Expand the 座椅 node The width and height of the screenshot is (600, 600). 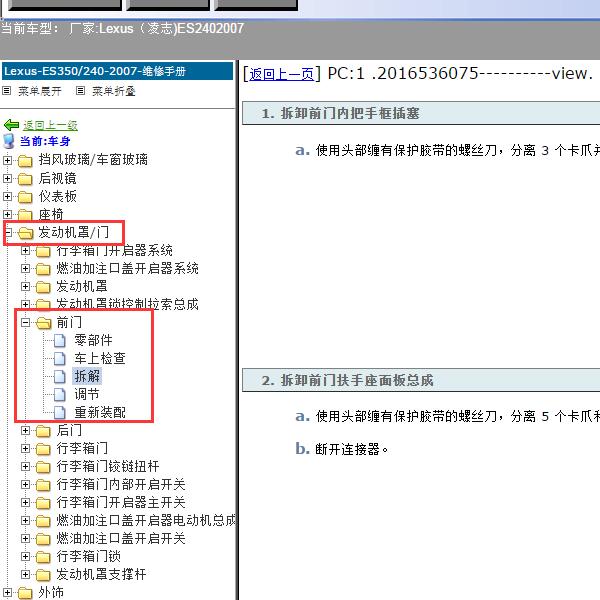pos(7,214)
